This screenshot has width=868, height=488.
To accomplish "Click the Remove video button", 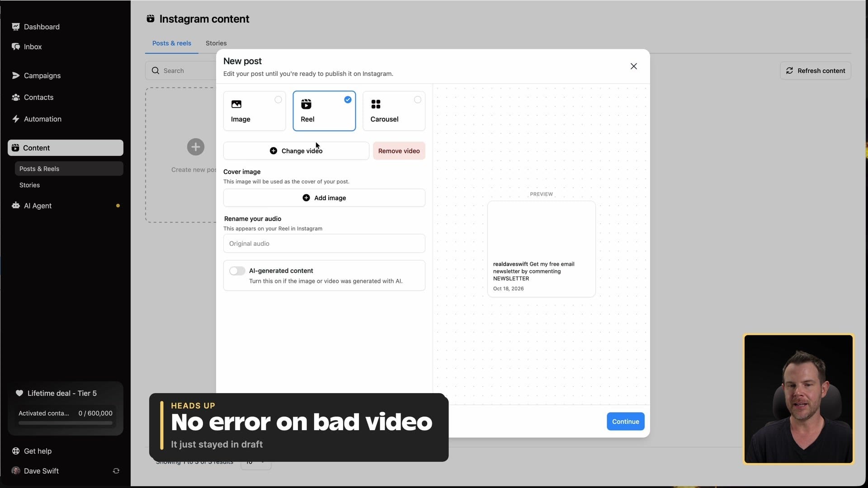I will point(399,151).
